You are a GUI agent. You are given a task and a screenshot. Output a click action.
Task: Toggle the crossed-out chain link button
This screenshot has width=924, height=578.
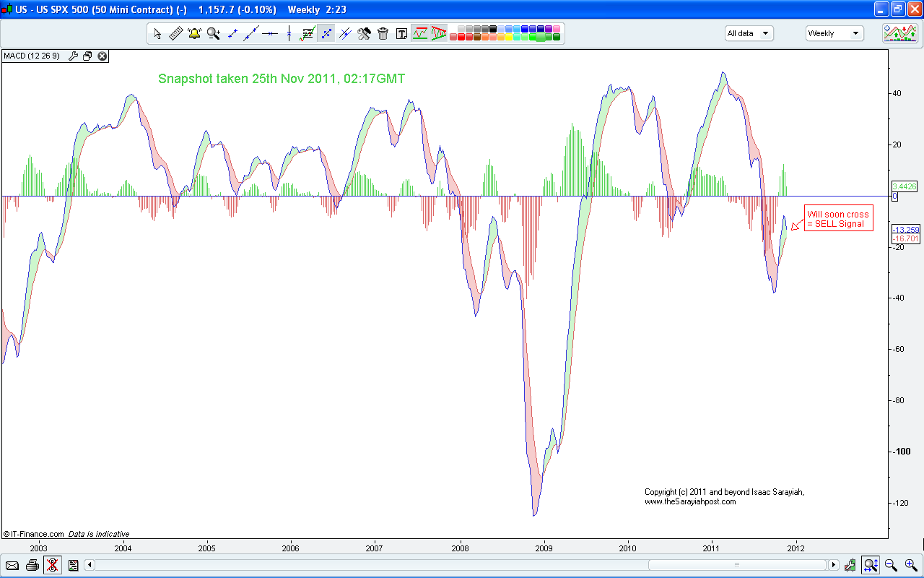click(52, 565)
